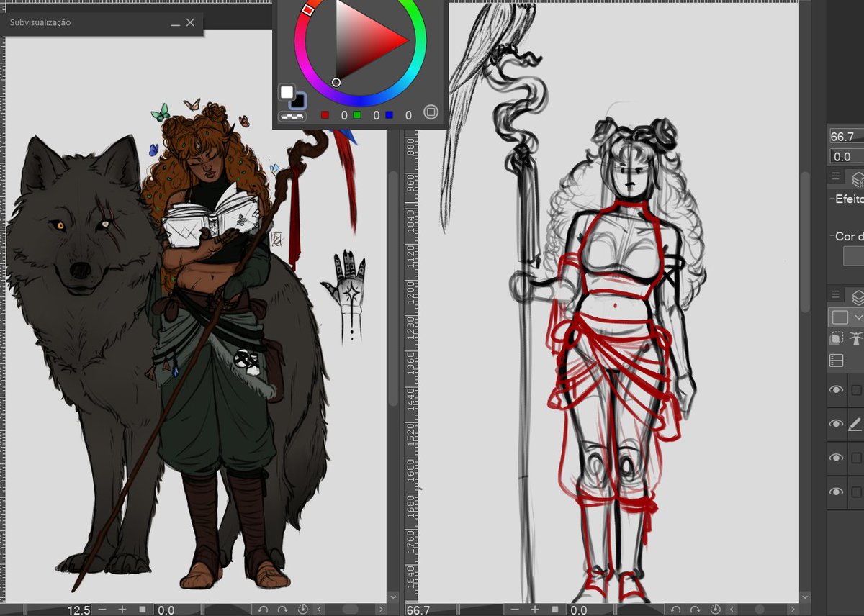The height and width of the screenshot is (616, 864).
Task: Click the layer palette lighthouse reference icon
Action: (855, 339)
